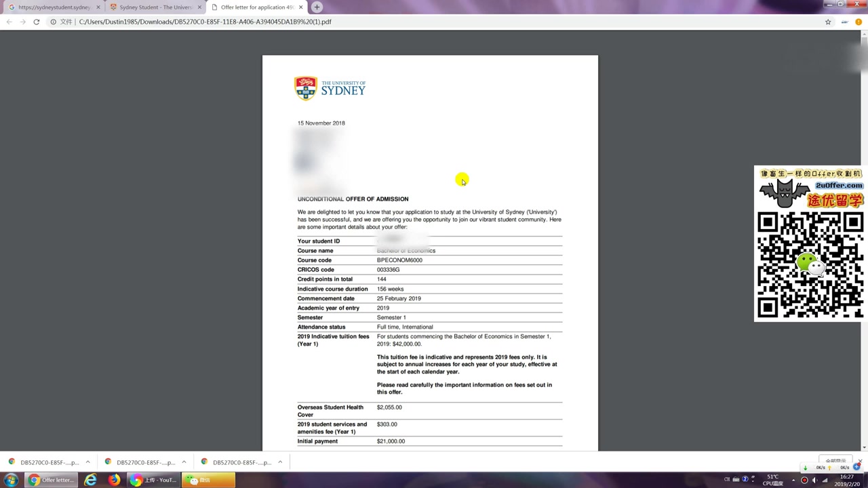Viewport: 868px width, 488px height.
Task: Click the Semester 1 value
Action: [391, 317]
